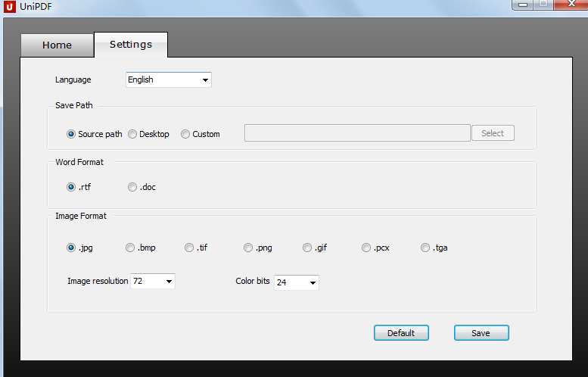Set image format to .png
This screenshot has width=588, height=377.
tap(249, 248)
